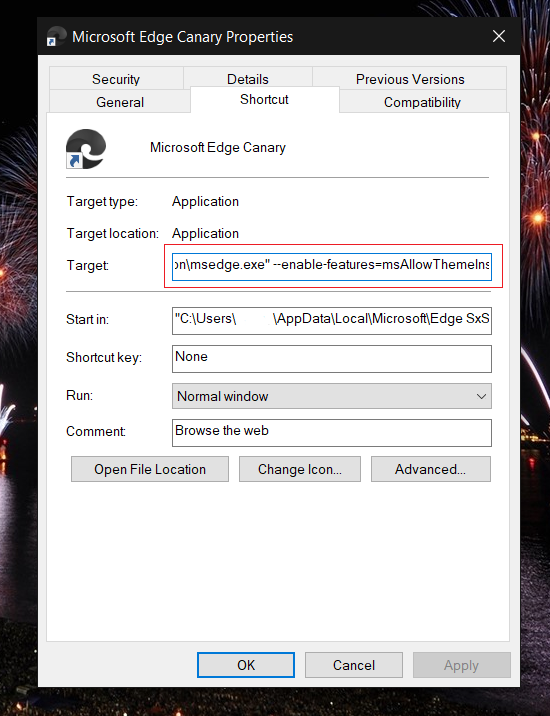Switch to the General tab

tap(120, 102)
